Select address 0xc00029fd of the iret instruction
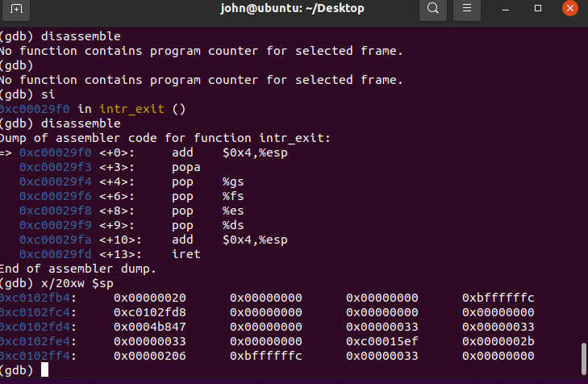This screenshot has height=384, width=588. pos(56,254)
